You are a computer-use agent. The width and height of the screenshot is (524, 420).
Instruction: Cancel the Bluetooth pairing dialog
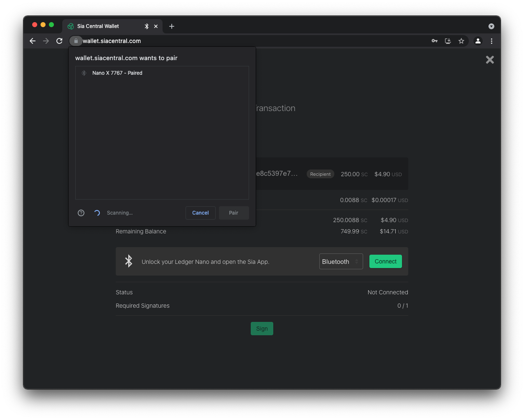tap(201, 213)
